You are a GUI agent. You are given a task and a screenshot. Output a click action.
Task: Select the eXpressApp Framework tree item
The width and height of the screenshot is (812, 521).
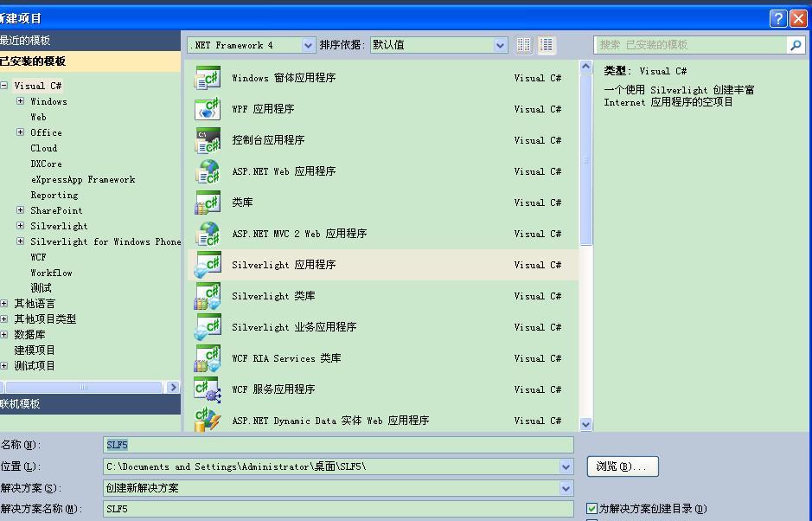(83, 179)
